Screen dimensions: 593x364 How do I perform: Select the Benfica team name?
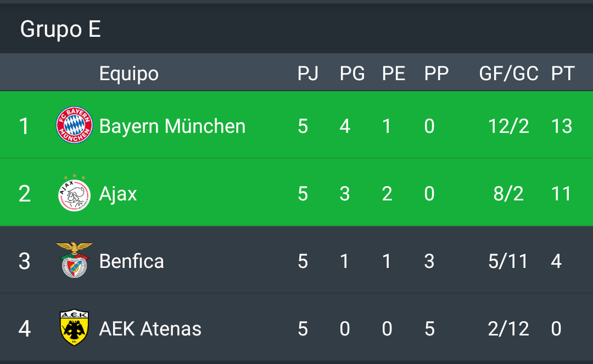131,261
